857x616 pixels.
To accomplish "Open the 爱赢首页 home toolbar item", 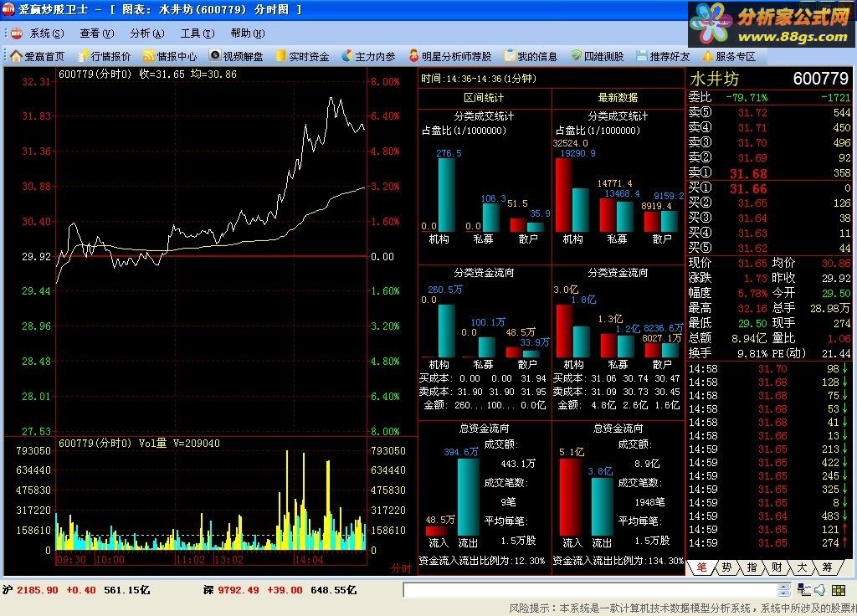I will click(37, 56).
